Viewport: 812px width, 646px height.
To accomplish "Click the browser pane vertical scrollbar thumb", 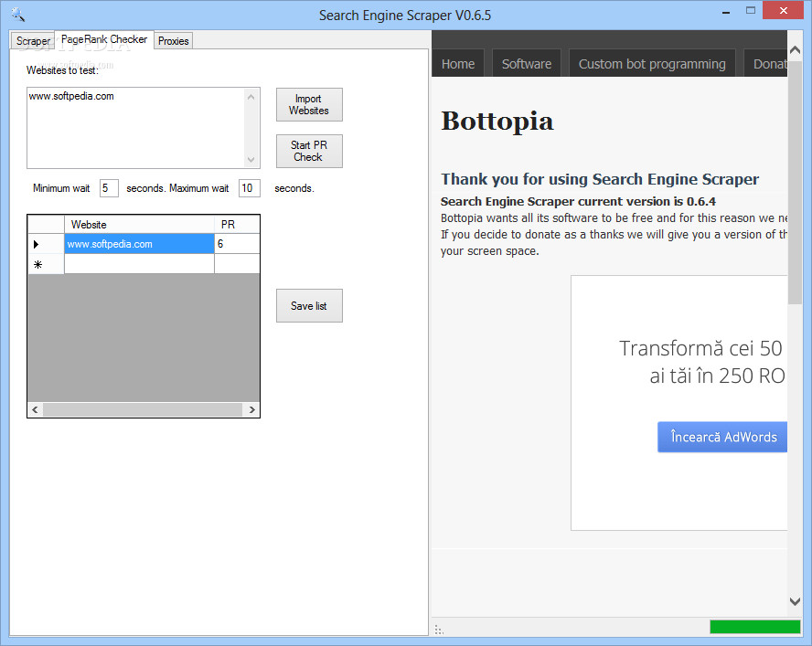I will [x=795, y=182].
